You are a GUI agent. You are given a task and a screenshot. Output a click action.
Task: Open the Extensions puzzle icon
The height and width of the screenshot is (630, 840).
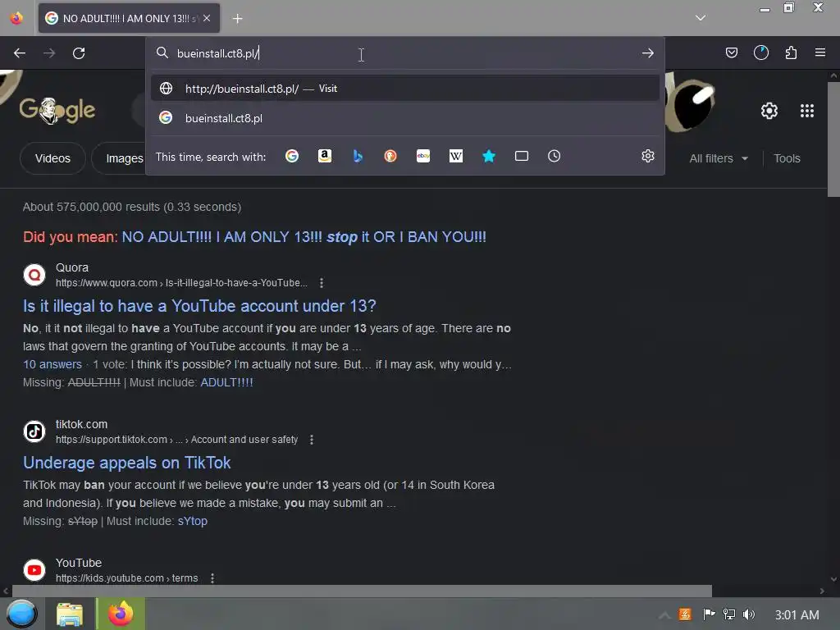pos(791,52)
